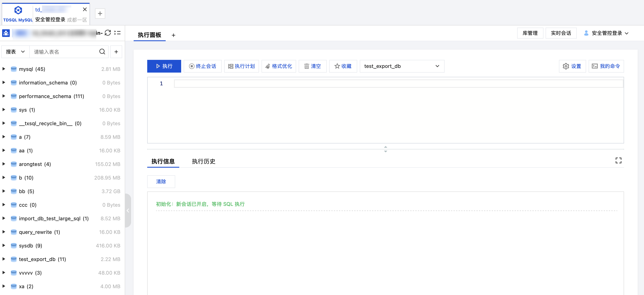Add a new execution panel tab
Image resolution: width=644 pixels, height=295 pixels.
174,35
